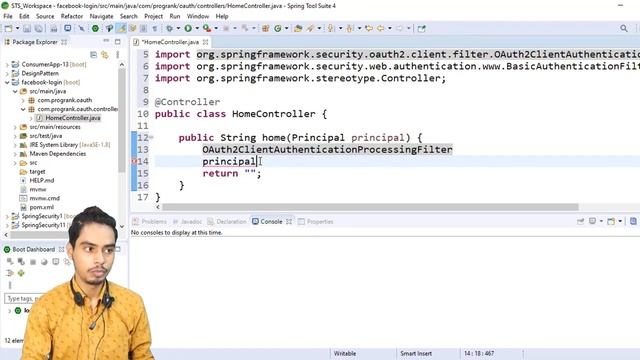The width and height of the screenshot is (640, 360).
Task: Toggle Mark Occurrences highlighter icon
Action: [122, 28]
